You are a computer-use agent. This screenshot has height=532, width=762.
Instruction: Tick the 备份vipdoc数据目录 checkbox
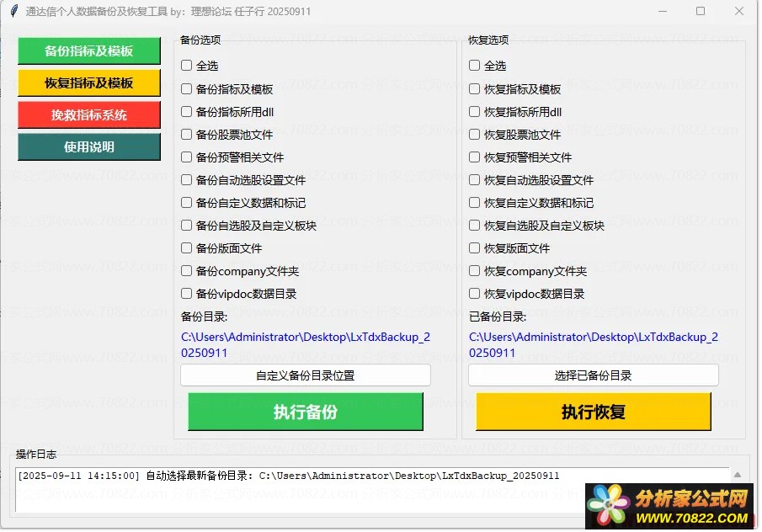click(187, 294)
